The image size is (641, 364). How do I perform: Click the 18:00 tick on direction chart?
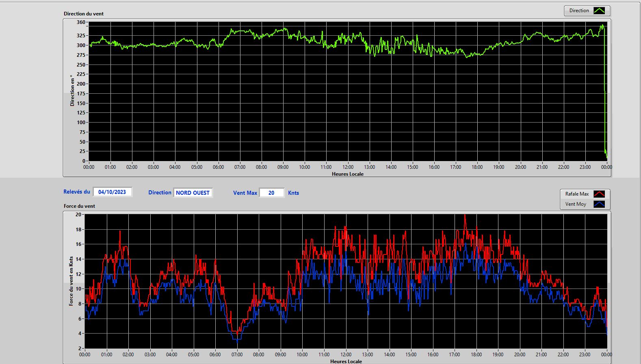(477, 167)
